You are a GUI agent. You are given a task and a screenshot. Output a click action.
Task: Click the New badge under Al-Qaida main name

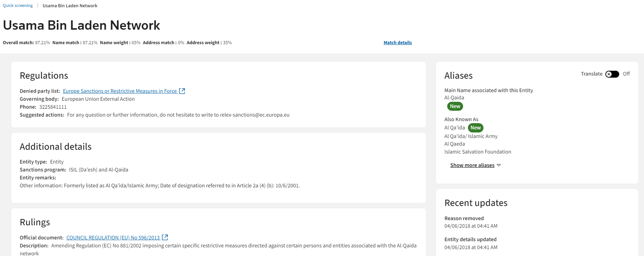(455, 106)
